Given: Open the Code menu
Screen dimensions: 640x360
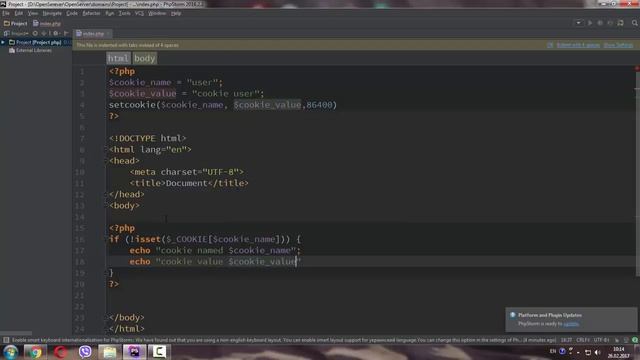Looking at the screenshot, I should (72, 13).
